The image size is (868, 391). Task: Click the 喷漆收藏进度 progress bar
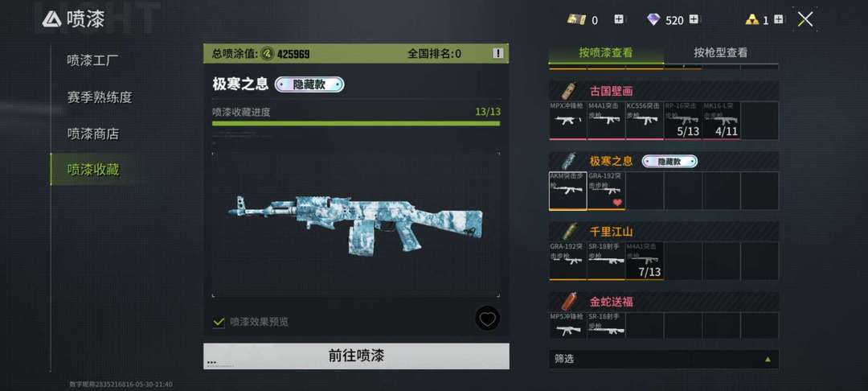pyautogui.click(x=356, y=123)
